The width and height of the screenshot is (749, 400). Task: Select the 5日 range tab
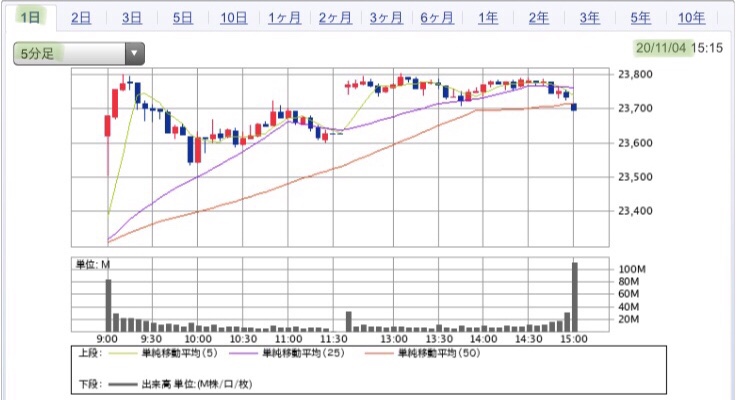182,18
